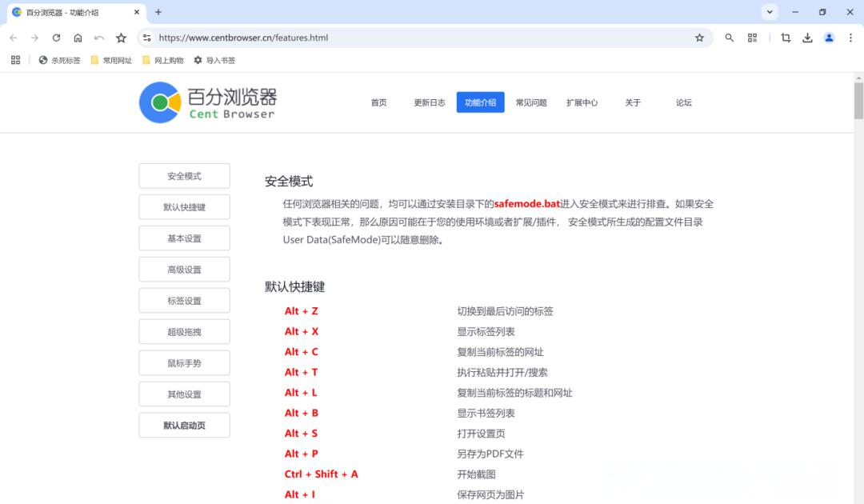Viewport: 864px width, 504px height.
Task: Jump to 鼠标手势 section button
Action: (184, 363)
